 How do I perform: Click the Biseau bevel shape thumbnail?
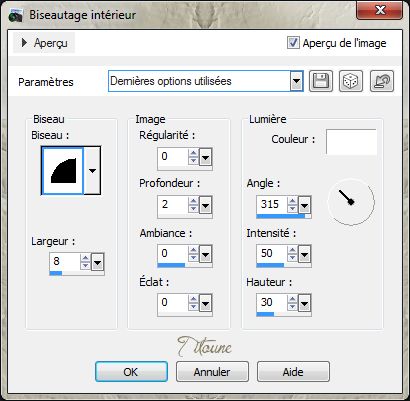62,170
